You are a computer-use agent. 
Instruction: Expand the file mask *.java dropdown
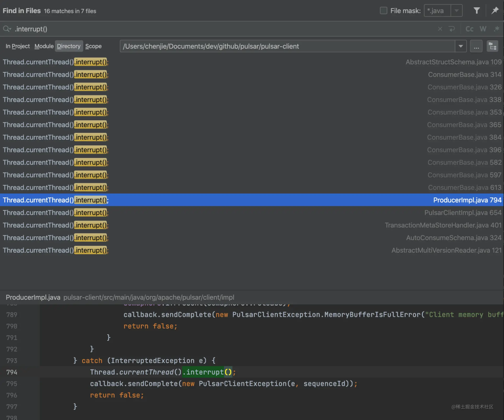point(457,11)
